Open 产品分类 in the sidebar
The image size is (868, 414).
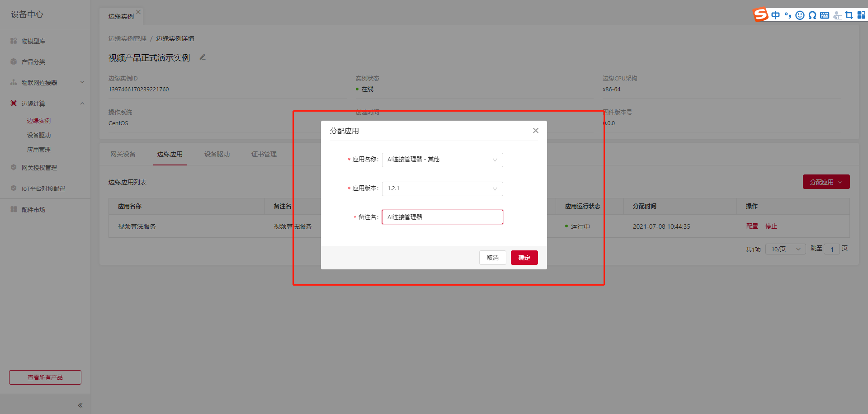pyautogui.click(x=33, y=62)
